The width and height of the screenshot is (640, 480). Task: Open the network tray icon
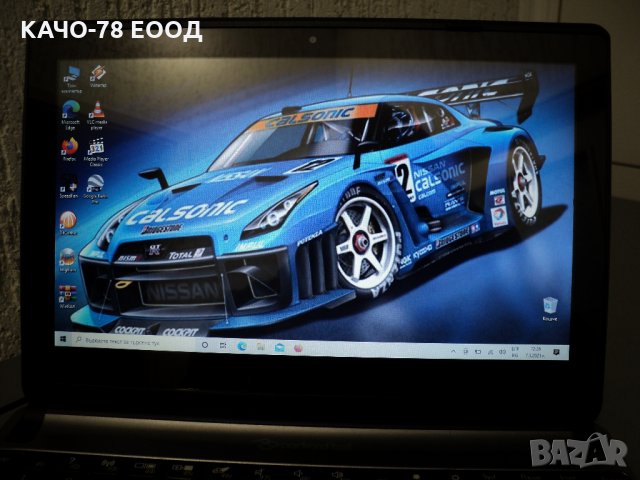490,351
